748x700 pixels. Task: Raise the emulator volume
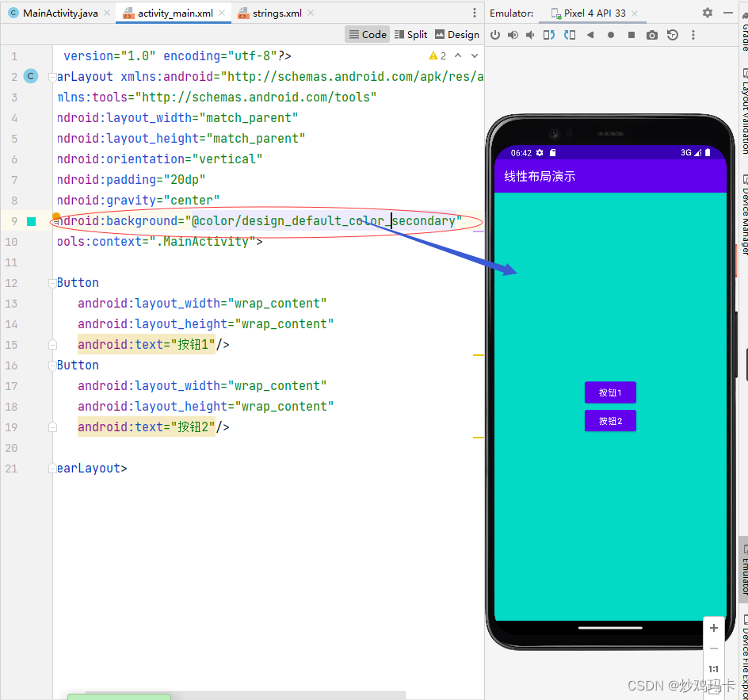pos(513,35)
